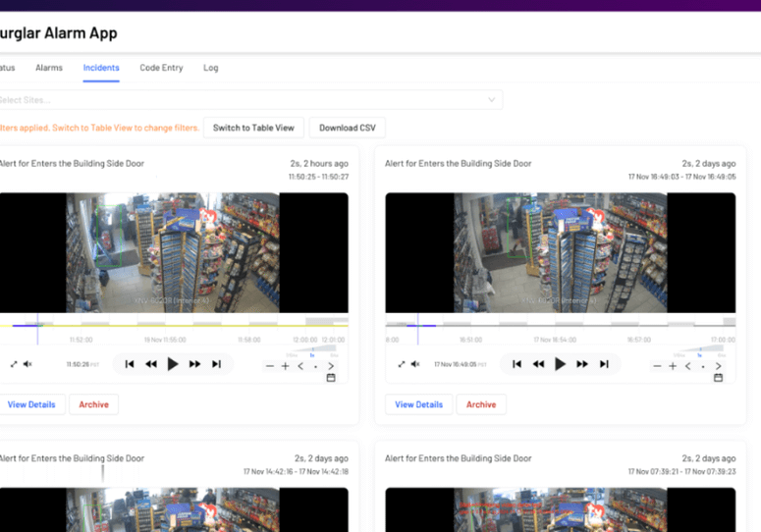Open the Log tab
761x532 pixels.
pos(211,68)
